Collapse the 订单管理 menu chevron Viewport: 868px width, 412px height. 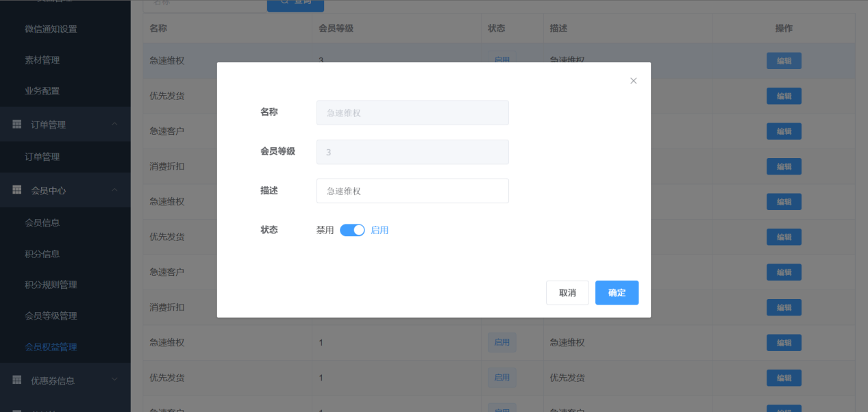114,124
